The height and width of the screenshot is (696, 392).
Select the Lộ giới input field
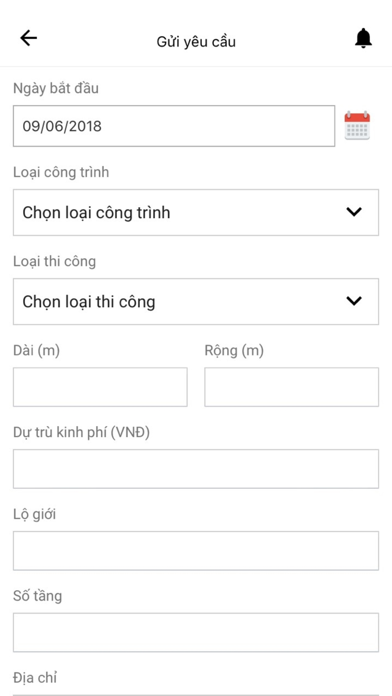196,551
